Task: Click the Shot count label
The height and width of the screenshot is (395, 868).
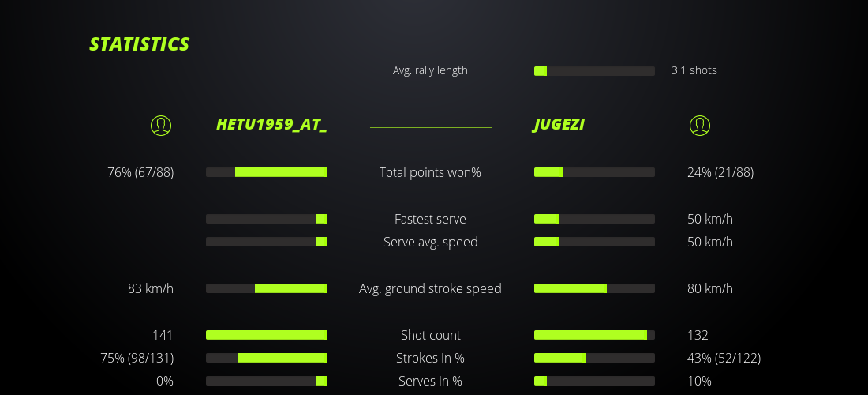Action: click(x=430, y=335)
